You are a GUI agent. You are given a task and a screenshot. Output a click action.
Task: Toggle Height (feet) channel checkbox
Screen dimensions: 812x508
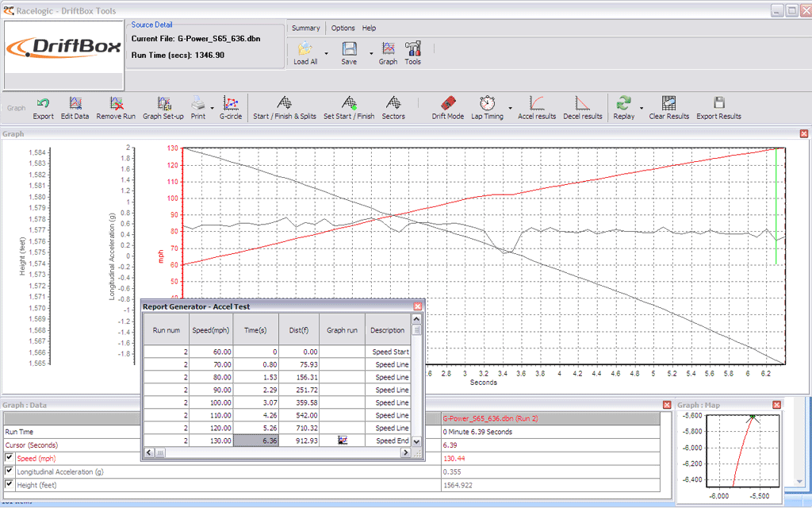(x=9, y=484)
